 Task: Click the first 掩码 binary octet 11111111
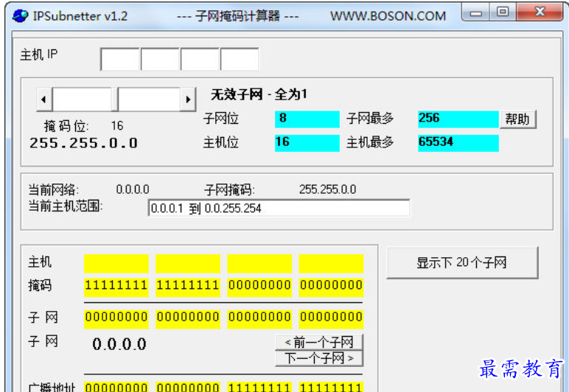click(x=116, y=287)
